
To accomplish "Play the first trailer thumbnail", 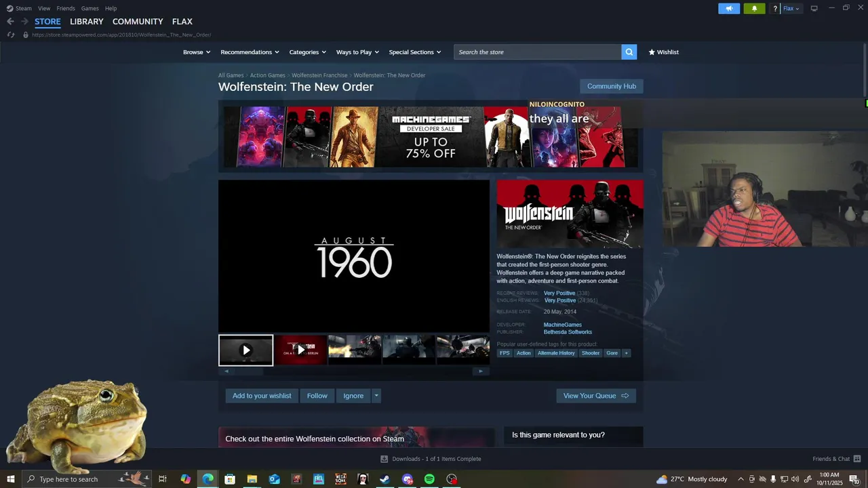I will [245, 350].
